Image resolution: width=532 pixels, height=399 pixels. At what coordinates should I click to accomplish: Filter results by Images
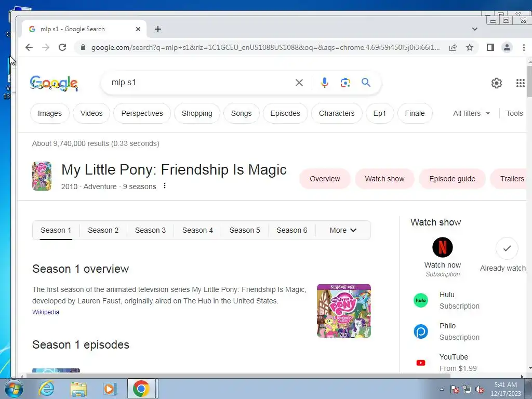click(x=50, y=113)
